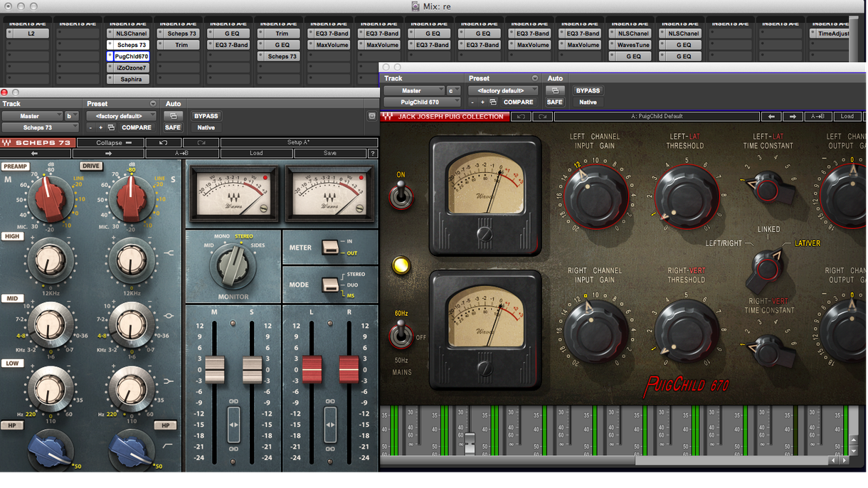Undo in the PuigChild 670 toolbar
The height and width of the screenshot is (488, 868).
(x=521, y=117)
